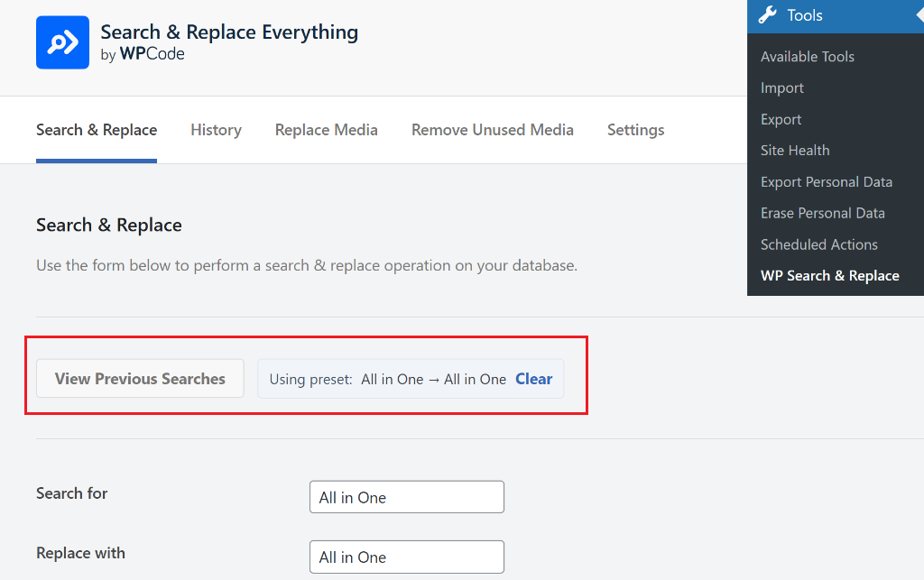Viewport: 924px width, 580px height.
Task: Click inside the Replace with field
Action: pos(406,557)
